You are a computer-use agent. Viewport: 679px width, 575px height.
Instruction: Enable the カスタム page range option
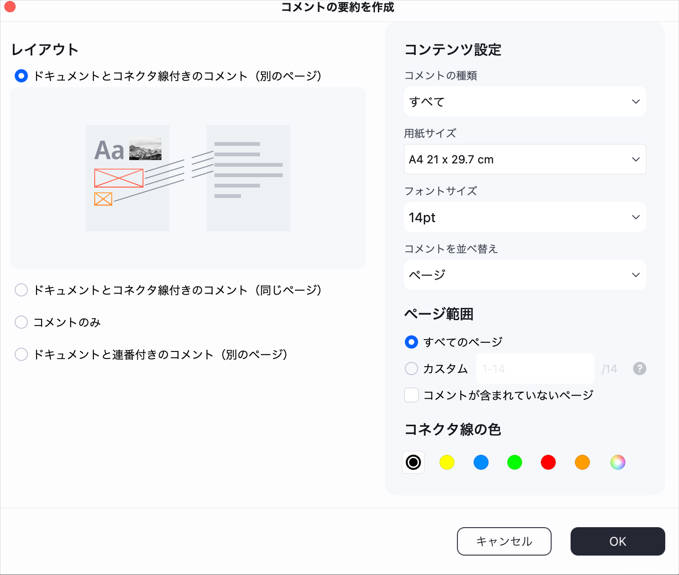(411, 368)
